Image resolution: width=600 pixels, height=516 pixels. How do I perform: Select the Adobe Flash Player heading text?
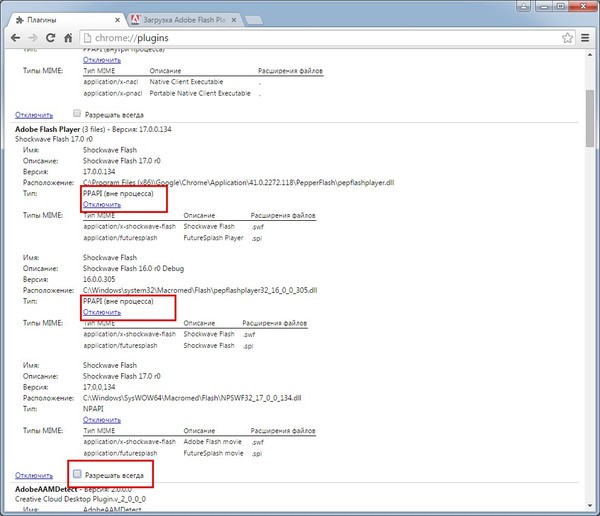(47, 129)
